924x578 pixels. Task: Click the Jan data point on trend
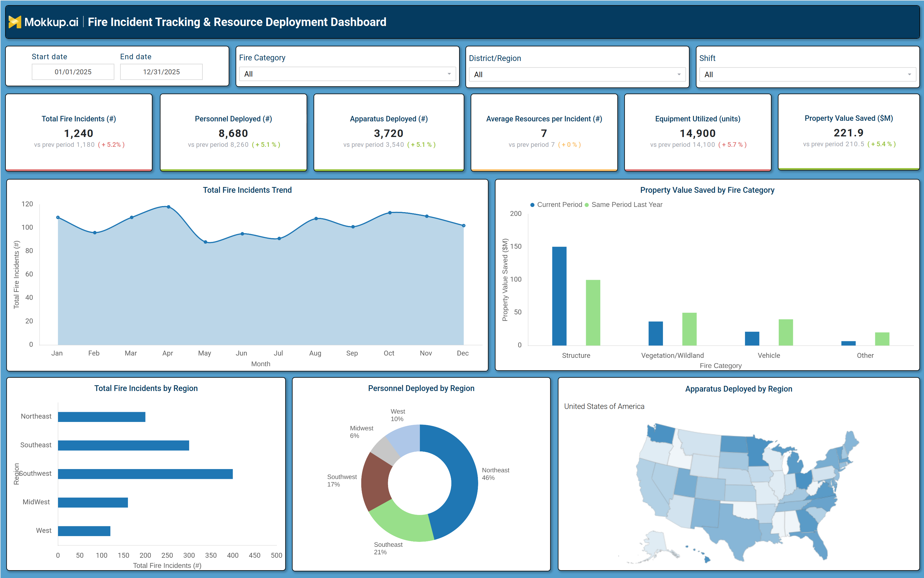tap(58, 218)
